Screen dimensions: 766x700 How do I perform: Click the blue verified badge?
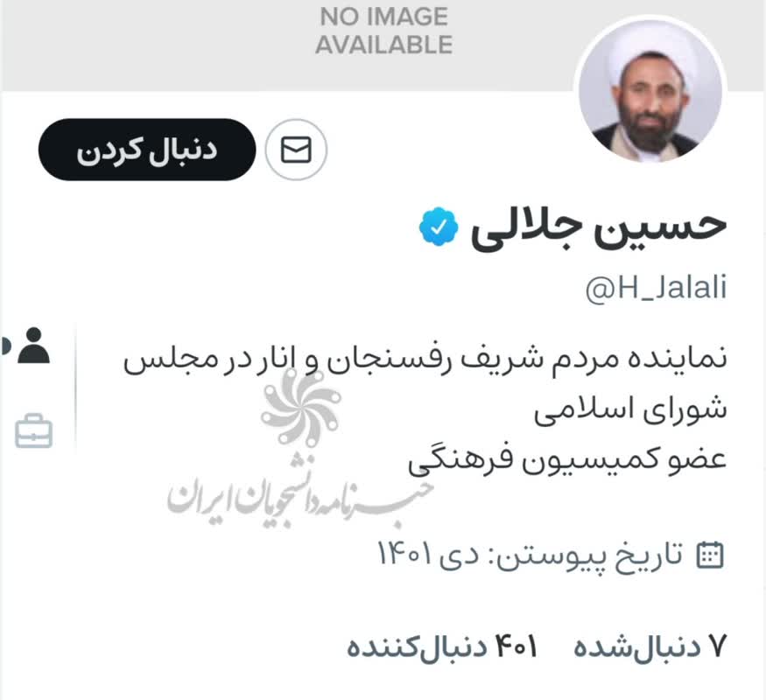[439, 227]
